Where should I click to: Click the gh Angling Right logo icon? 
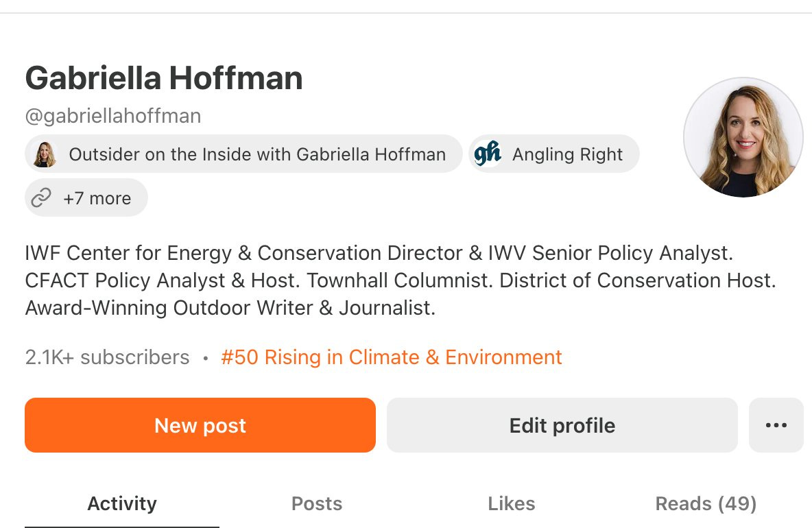[x=488, y=154]
